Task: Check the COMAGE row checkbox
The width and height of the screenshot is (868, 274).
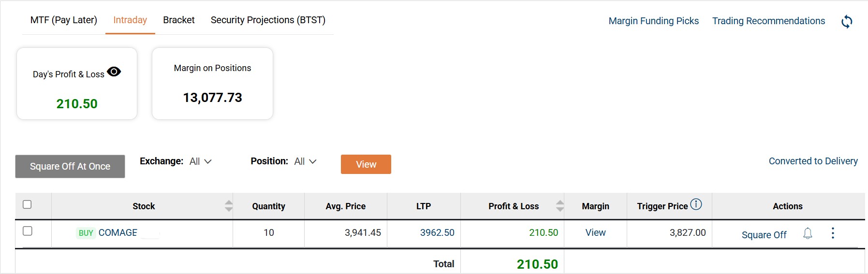Action: click(28, 231)
